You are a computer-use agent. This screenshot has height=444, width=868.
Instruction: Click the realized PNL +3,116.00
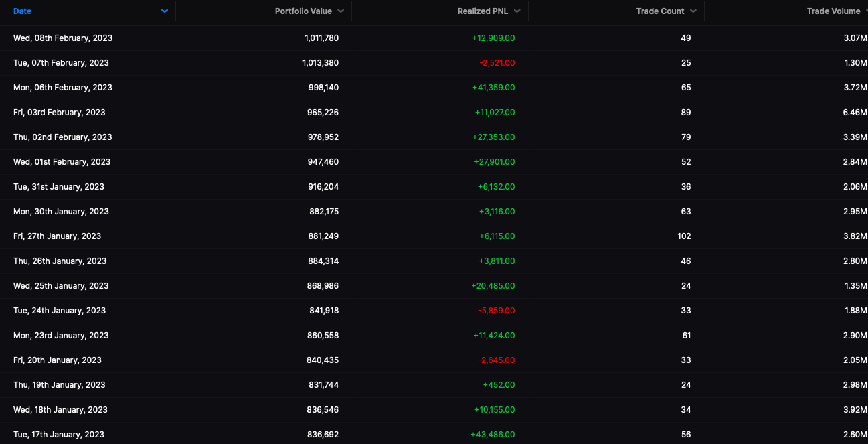[x=497, y=212]
